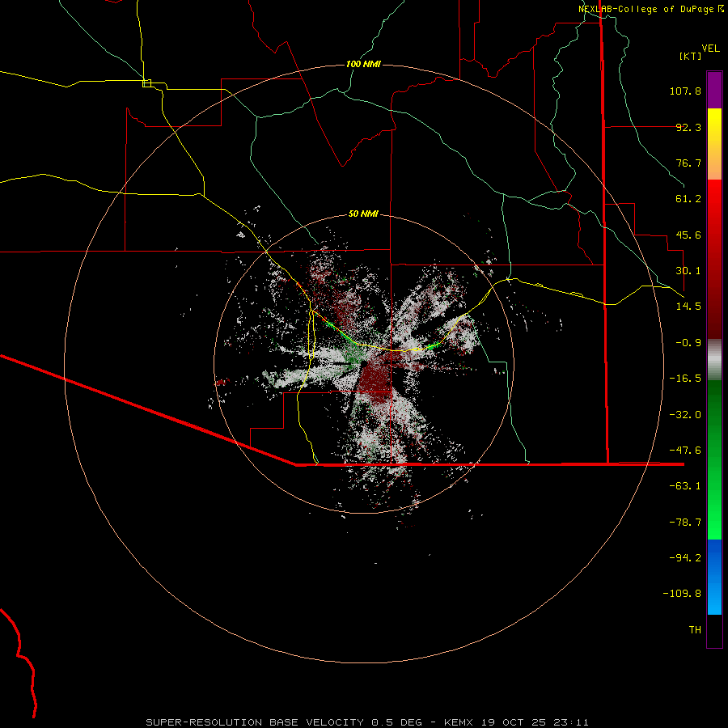Click the -109.8 velocity scale label
Screen dimensions: 728x728
pyautogui.click(x=682, y=594)
